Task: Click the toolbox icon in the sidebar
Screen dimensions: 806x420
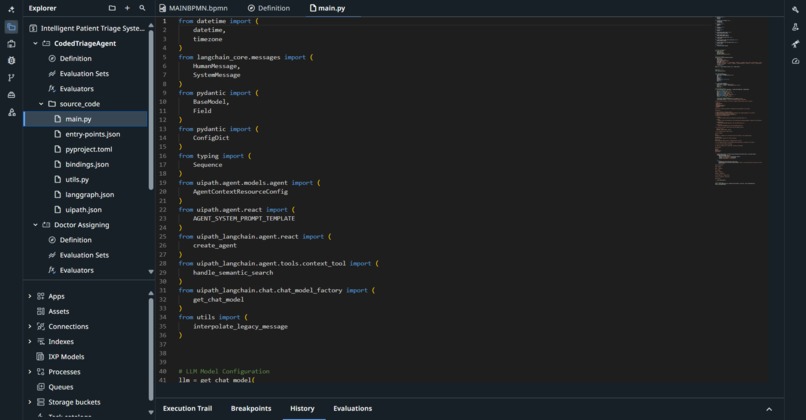Action: click(x=11, y=95)
